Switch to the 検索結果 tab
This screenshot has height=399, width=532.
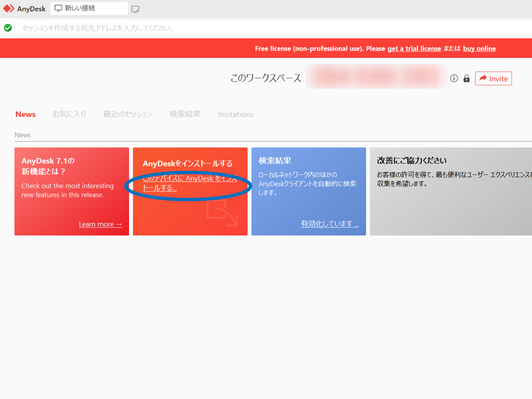(185, 114)
